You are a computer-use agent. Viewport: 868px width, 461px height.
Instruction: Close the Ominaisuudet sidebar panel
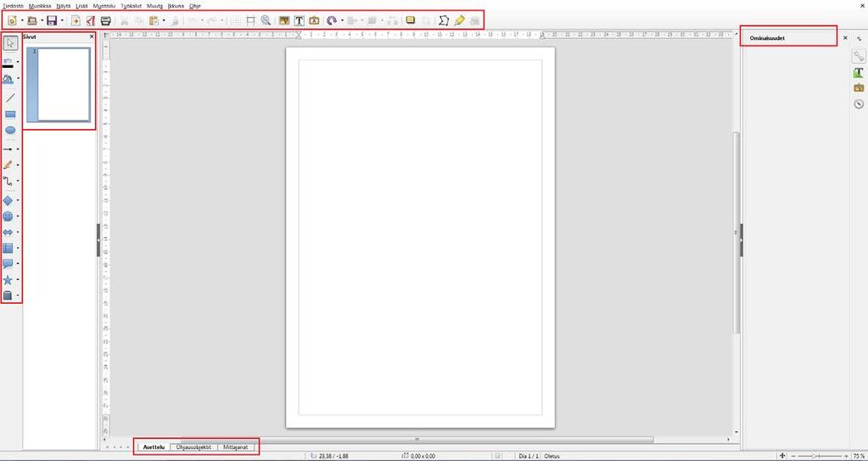(x=845, y=38)
